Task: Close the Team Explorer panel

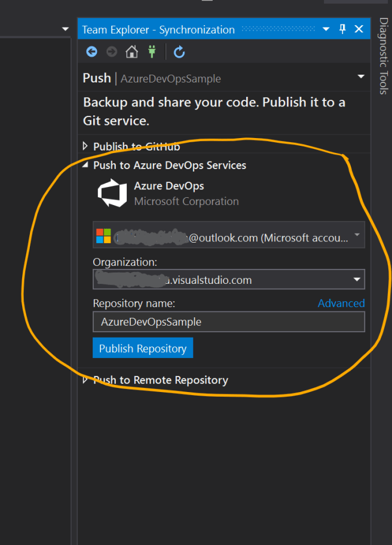Action: tap(359, 29)
